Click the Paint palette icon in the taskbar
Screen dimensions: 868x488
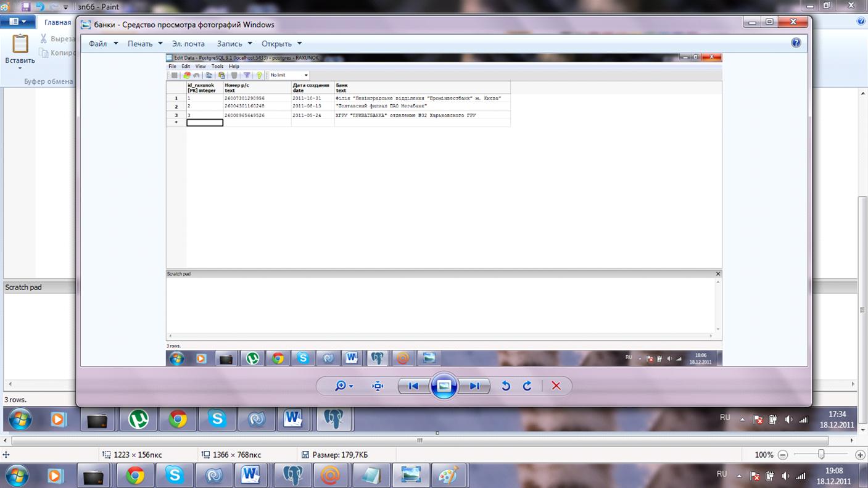(x=448, y=476)
